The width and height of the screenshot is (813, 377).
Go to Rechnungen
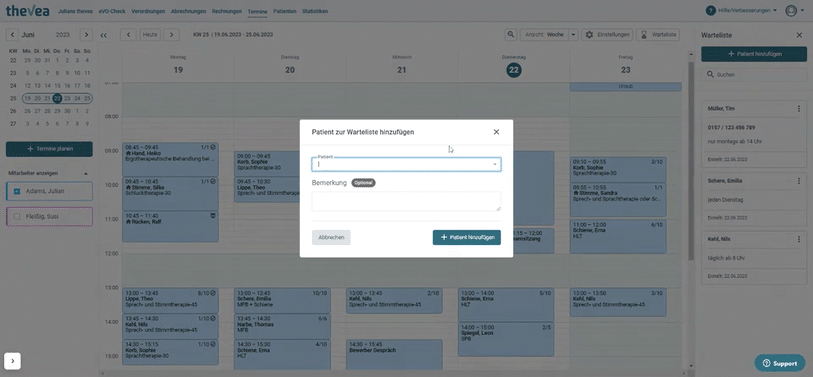click(227, 11)
